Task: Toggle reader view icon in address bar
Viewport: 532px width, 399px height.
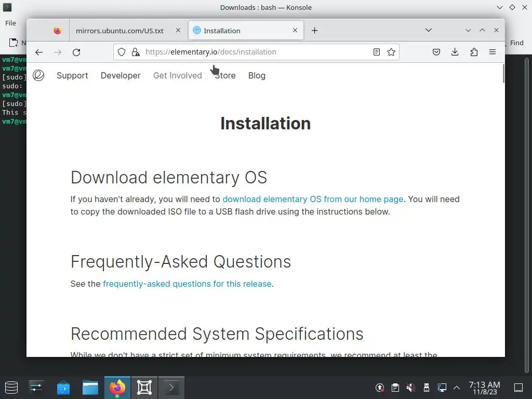Action: coord(376,52)
